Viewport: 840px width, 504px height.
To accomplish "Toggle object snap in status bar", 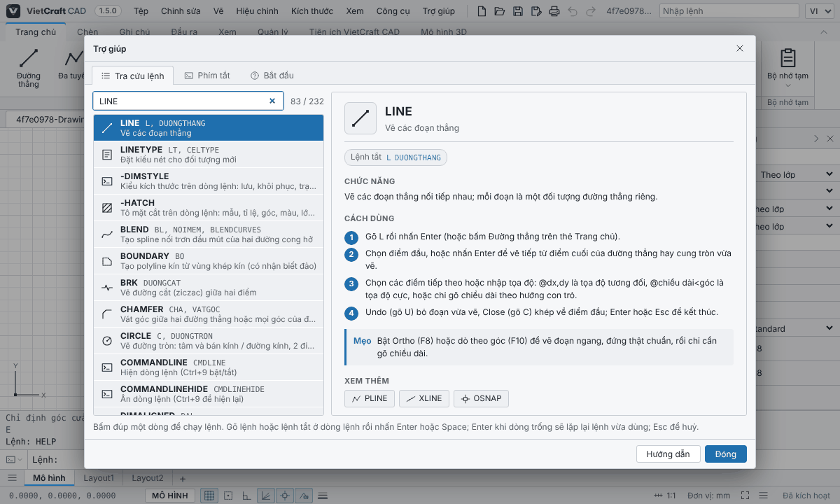I will [x=285, y=496].
